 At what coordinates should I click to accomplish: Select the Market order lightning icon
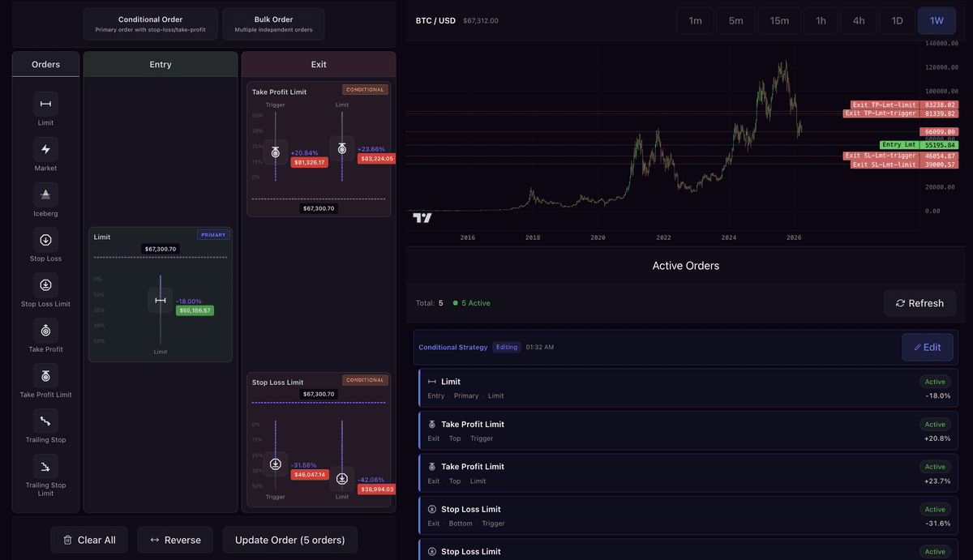click(45, 149)
